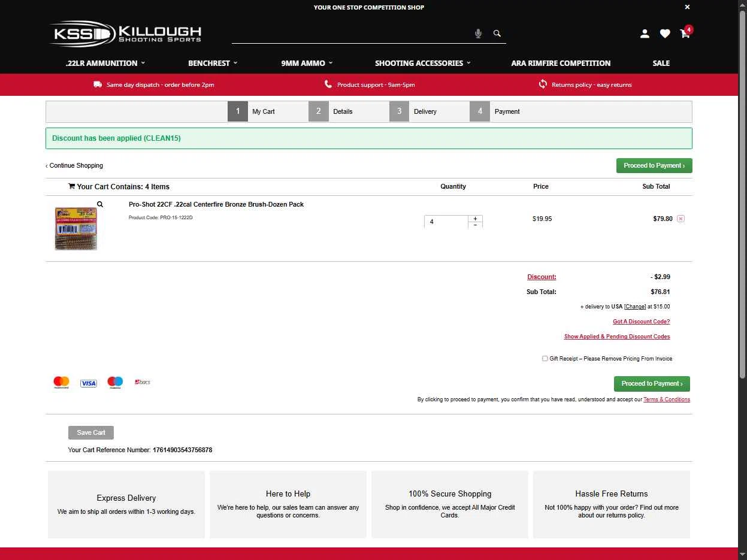Tick the Gift Receipt checkbox
The width and height of the screenshot is (747, 560).
pos(545,359)
